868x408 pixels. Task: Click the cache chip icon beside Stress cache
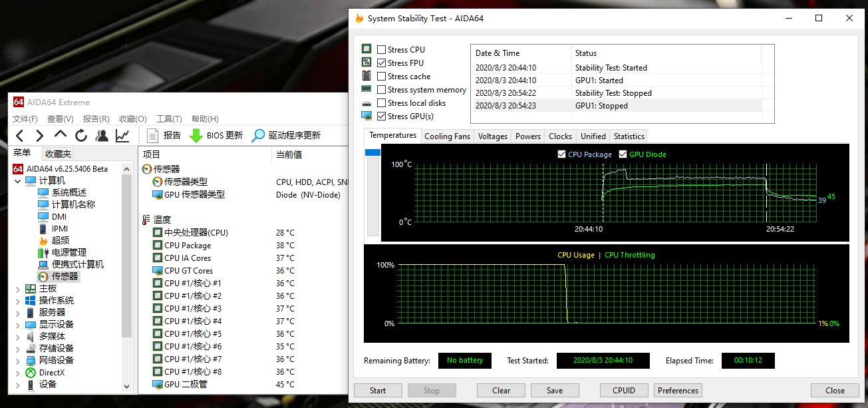[x=366, y=76]
